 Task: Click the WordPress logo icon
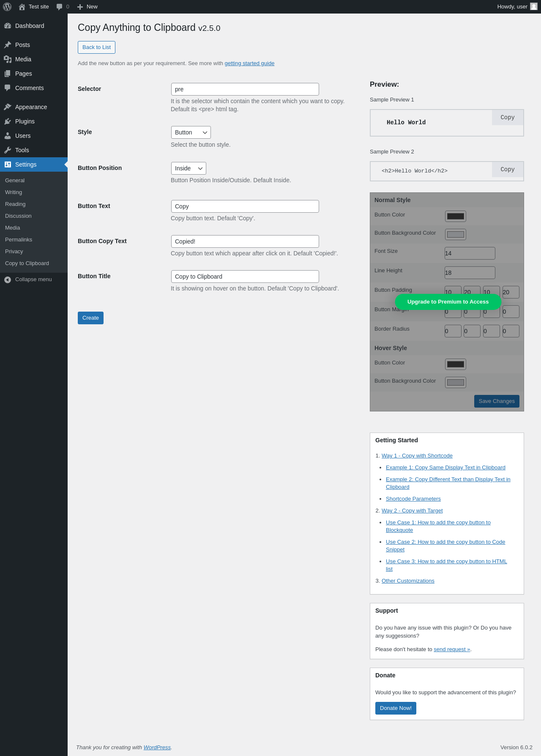click(7, 7)
